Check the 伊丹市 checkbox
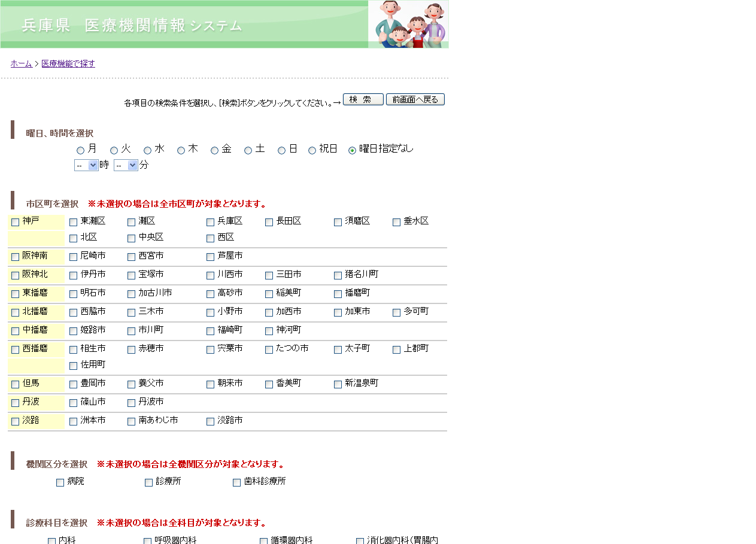The height and width of the screenshot is (544, 756). [74, 276]
